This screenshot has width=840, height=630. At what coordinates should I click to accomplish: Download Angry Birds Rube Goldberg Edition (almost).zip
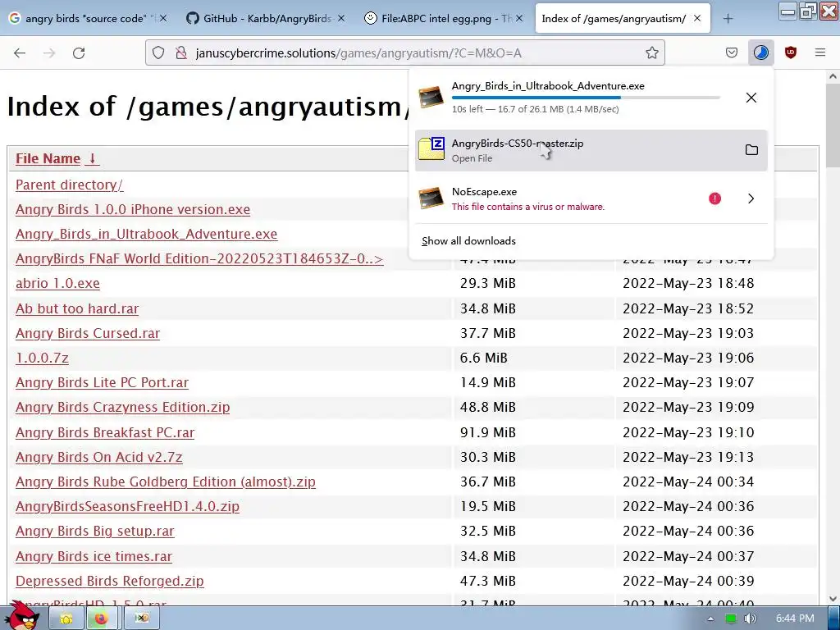tap(166, 482)
